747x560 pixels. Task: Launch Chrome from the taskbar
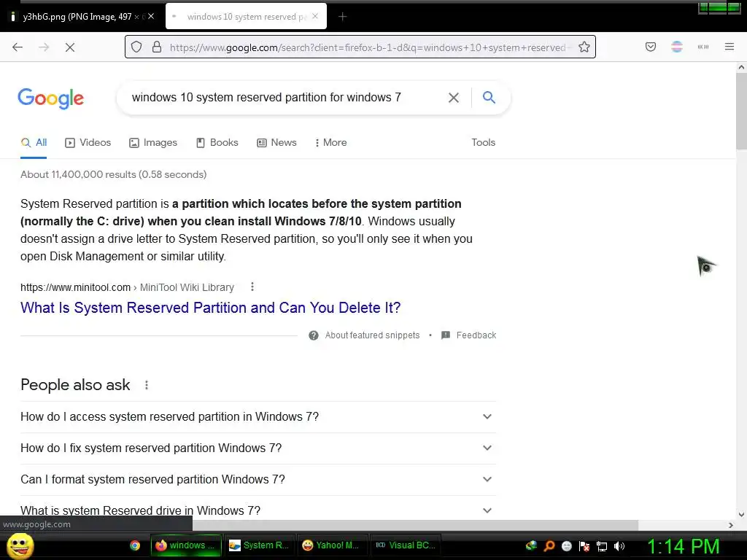pyautogui.click(x=135, y=545)
